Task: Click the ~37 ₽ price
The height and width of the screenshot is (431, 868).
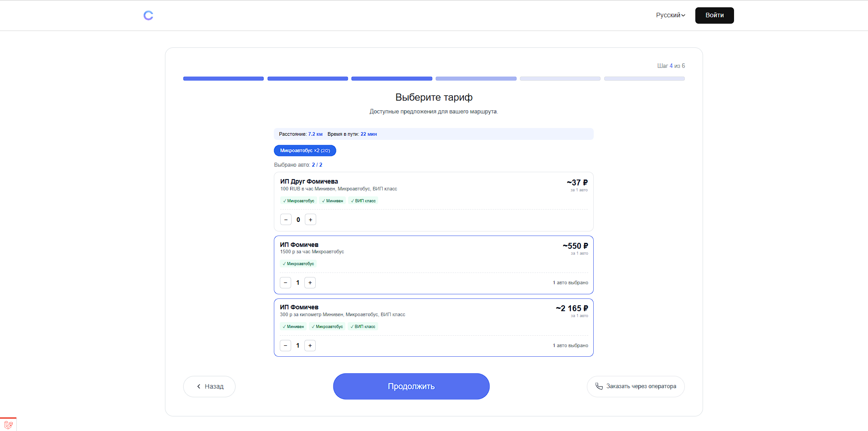Action: pos(577,182)
